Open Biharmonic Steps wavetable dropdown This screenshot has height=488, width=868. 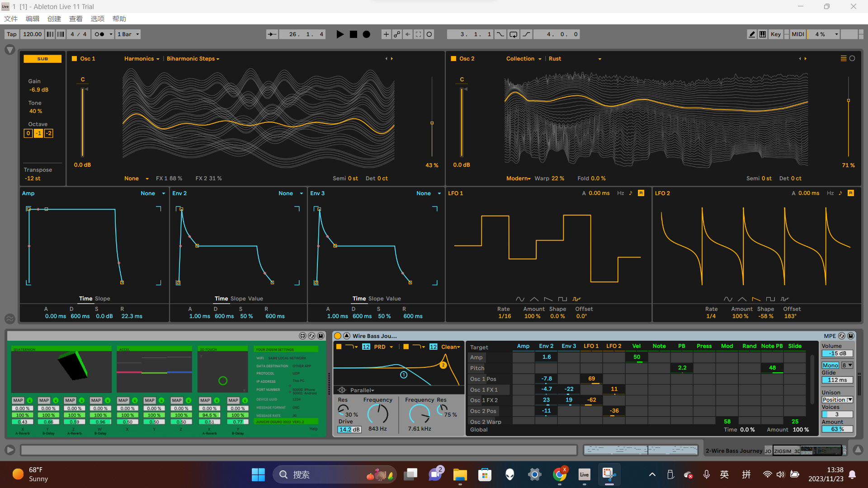(193, 59)
